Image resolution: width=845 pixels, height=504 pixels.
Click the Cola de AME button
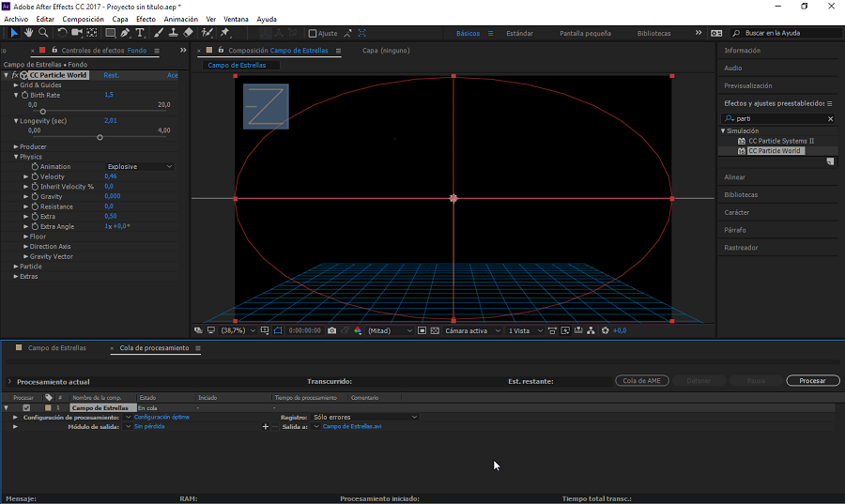pos(642,381)
